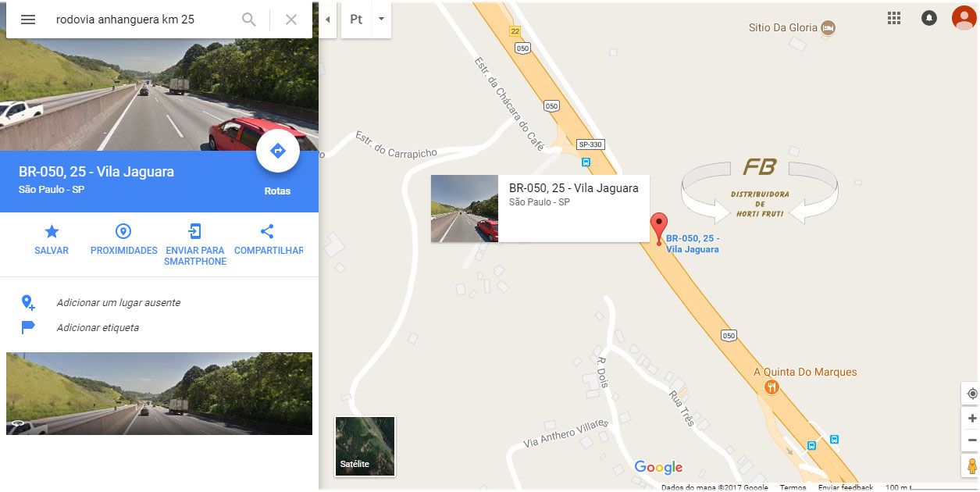
Task: Zoom in with the plus button
Action: click(x=971, y=419)
